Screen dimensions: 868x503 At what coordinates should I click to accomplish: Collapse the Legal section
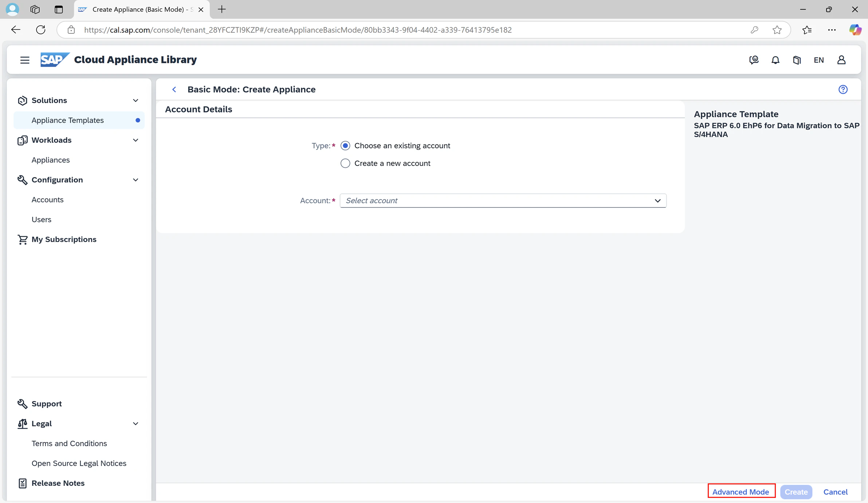(135, 424)
